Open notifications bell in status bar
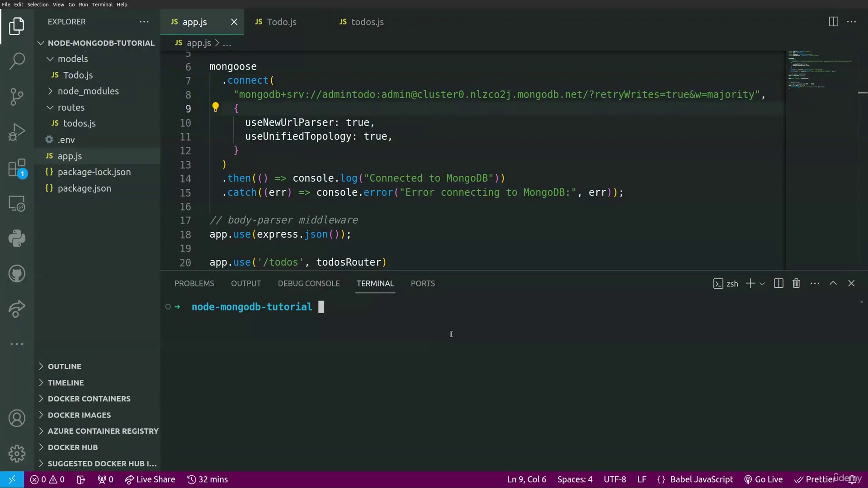The height and width of the screenshot is (488, 868). [x=853, y=479]
